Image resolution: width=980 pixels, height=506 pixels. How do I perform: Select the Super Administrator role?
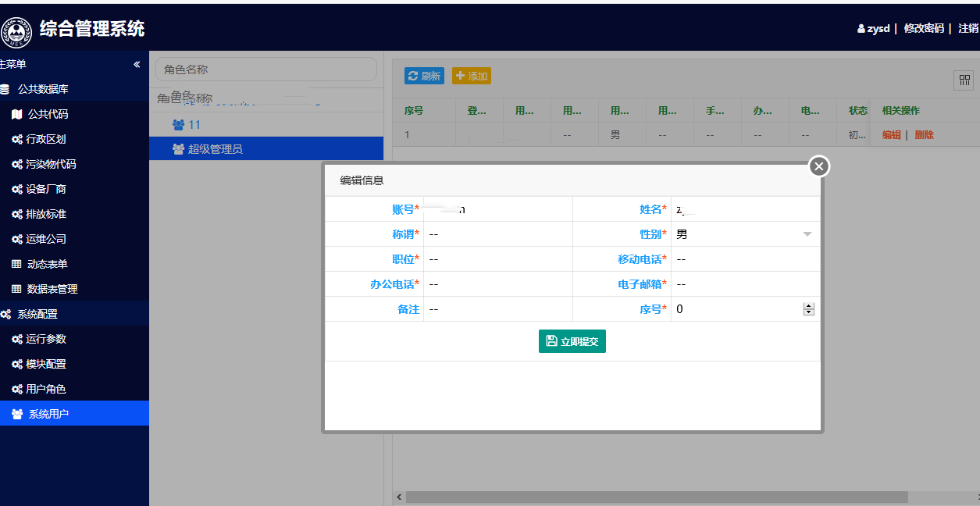(x=215, y=149)
